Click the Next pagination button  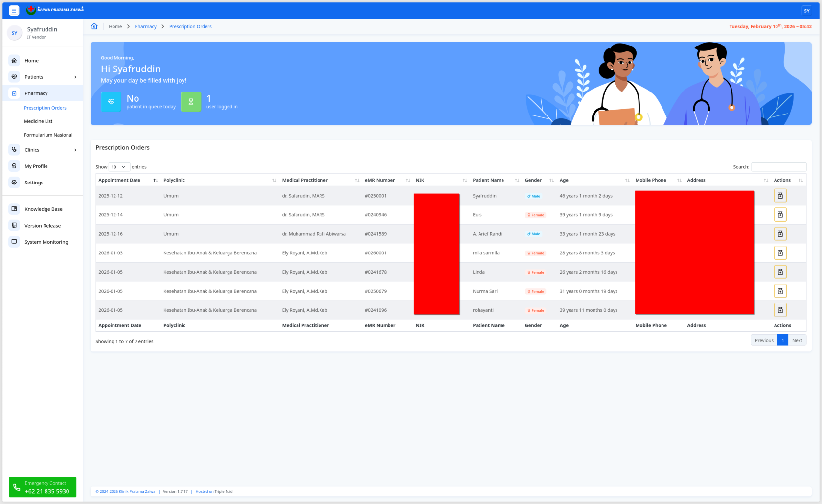coord(797,340)
